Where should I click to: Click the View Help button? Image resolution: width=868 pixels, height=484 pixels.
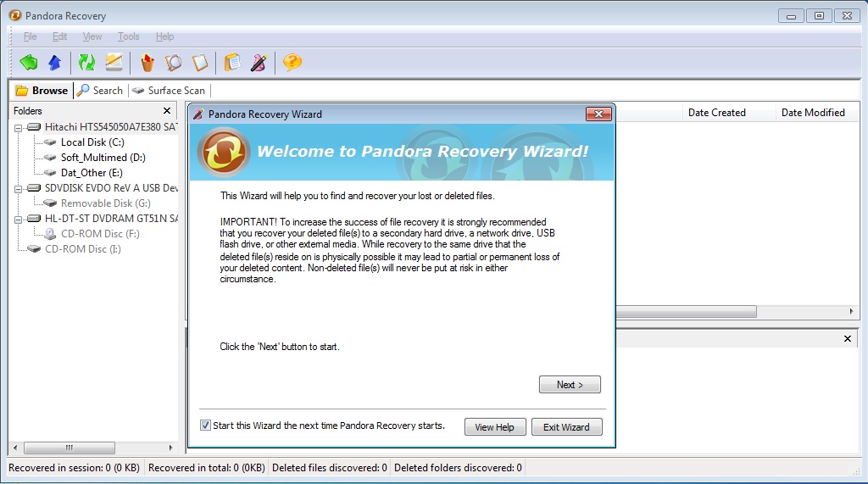coord(495,427)
